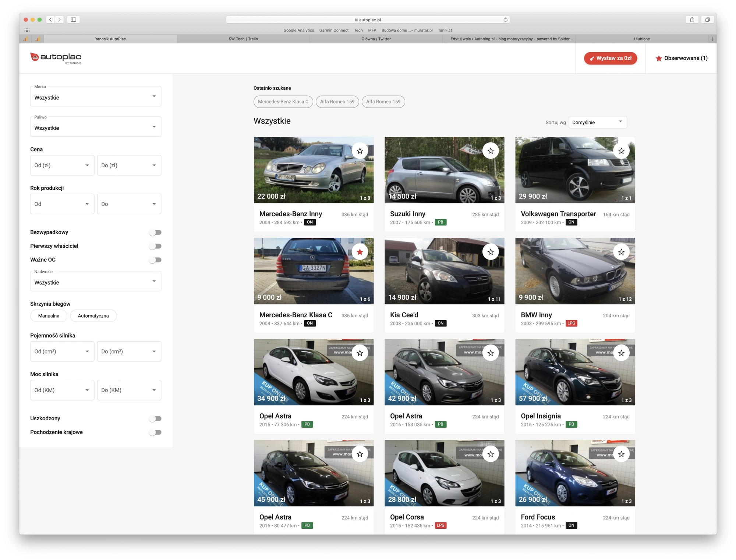
Task: Open Moc silnika Od (KM) dropdown
Action: (x=62, y=390)
